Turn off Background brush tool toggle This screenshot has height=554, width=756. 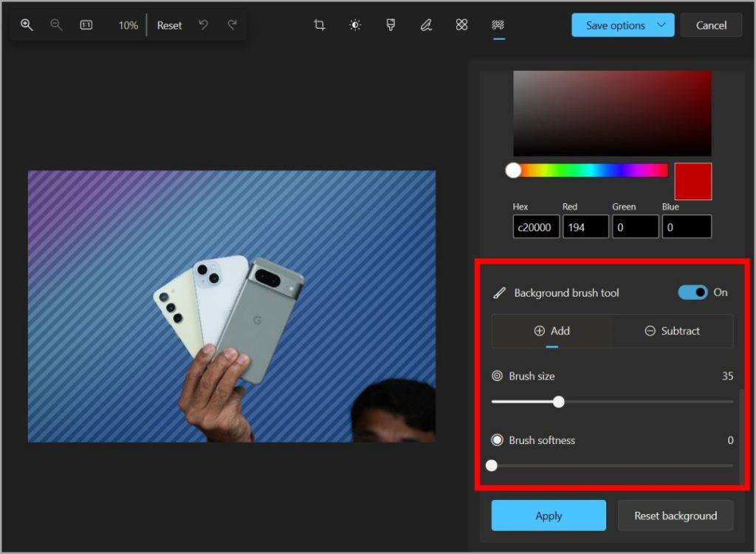(693, 293)
